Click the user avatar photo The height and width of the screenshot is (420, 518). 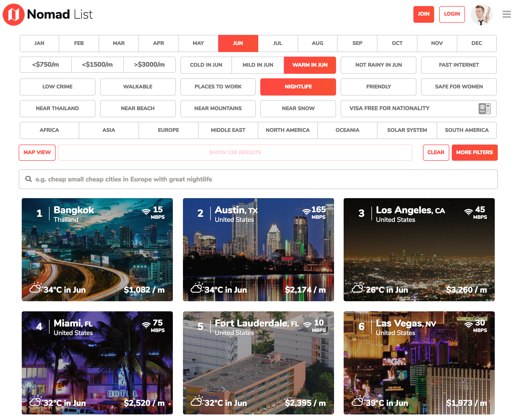(482, 14)
